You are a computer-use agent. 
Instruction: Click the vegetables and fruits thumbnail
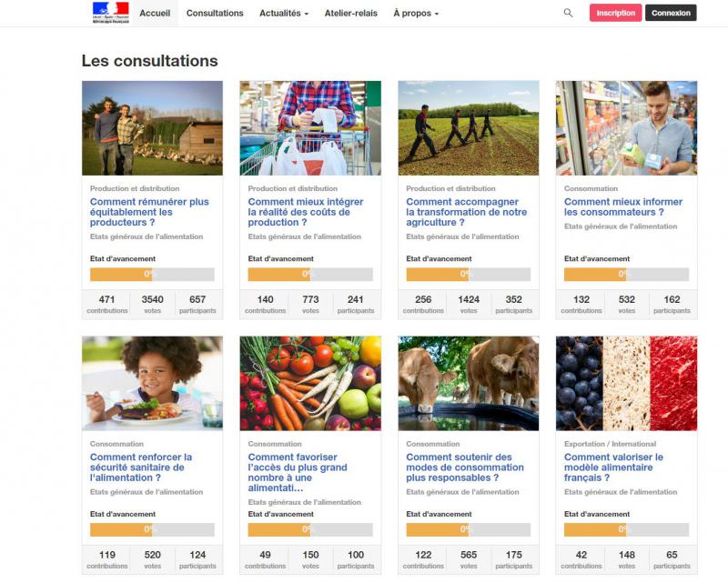310,383
